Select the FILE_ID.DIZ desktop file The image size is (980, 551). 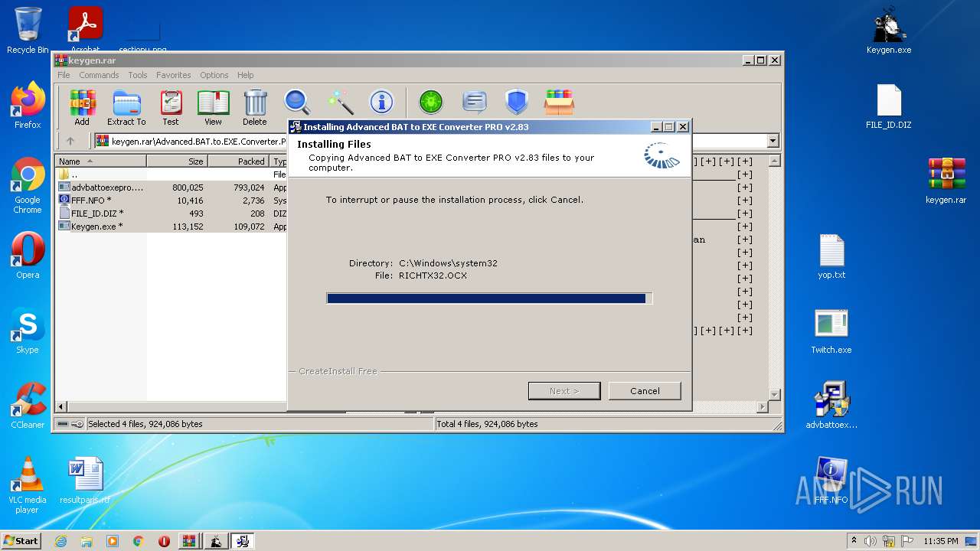pyautogui.click(x=889, y=106)
